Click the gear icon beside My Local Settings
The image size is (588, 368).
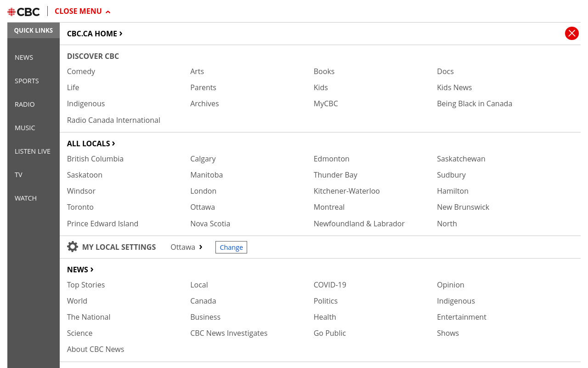point(73,247)
